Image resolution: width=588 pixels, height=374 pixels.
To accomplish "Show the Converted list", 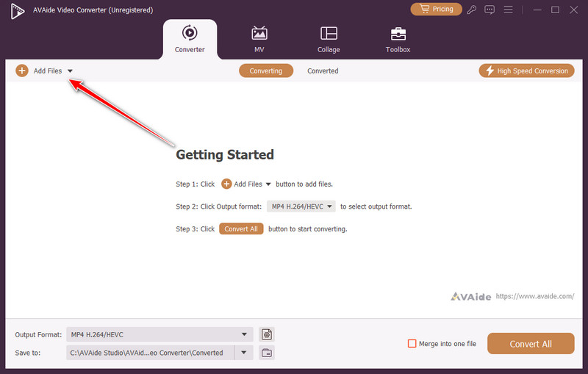I will coord(323,71).
